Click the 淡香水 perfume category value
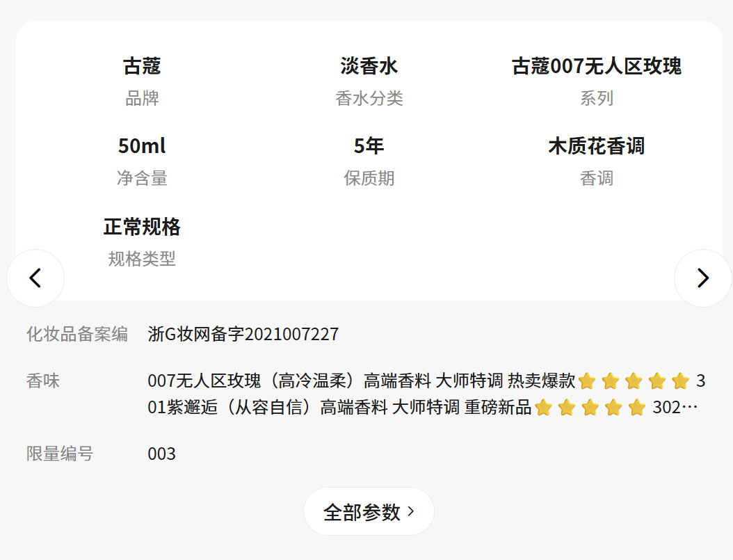This screenshot has height=560, width=733. [x=369, y=66]
